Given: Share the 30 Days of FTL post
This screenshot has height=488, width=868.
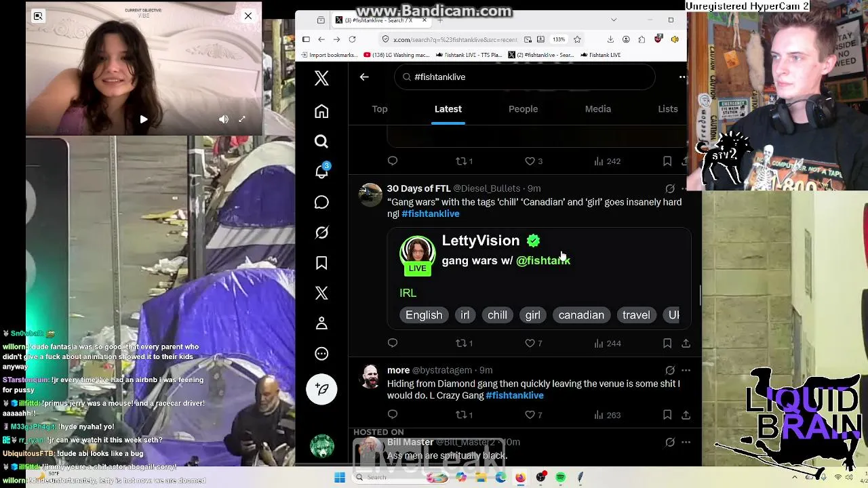Looking at the screenshot, I should [686, 344].
